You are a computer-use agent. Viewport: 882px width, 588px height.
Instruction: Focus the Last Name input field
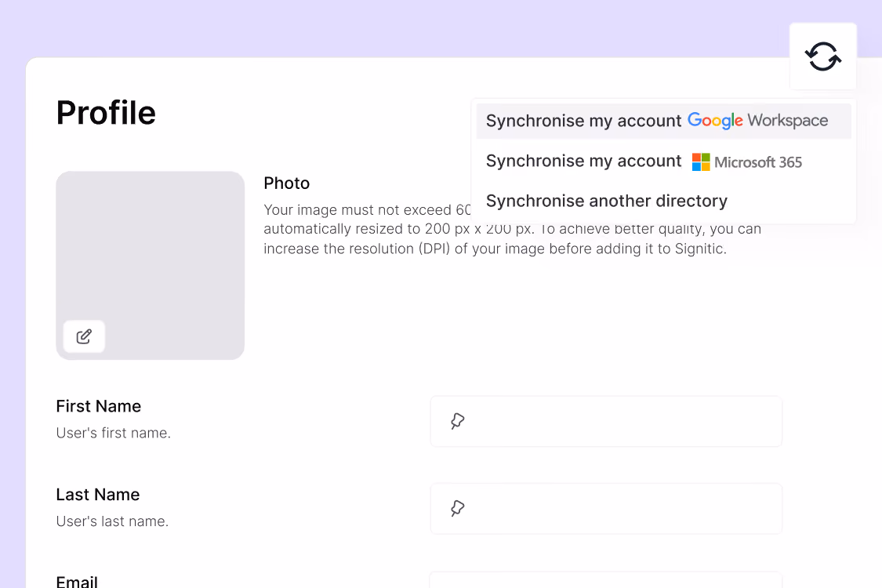(x=606, y=509)
